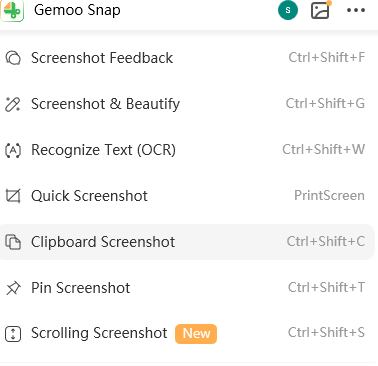Image resolution: width=378 pixels, height=366 pixels.
Task: Choose Screenshot & Beautify from the list
Action: (187, 104)
